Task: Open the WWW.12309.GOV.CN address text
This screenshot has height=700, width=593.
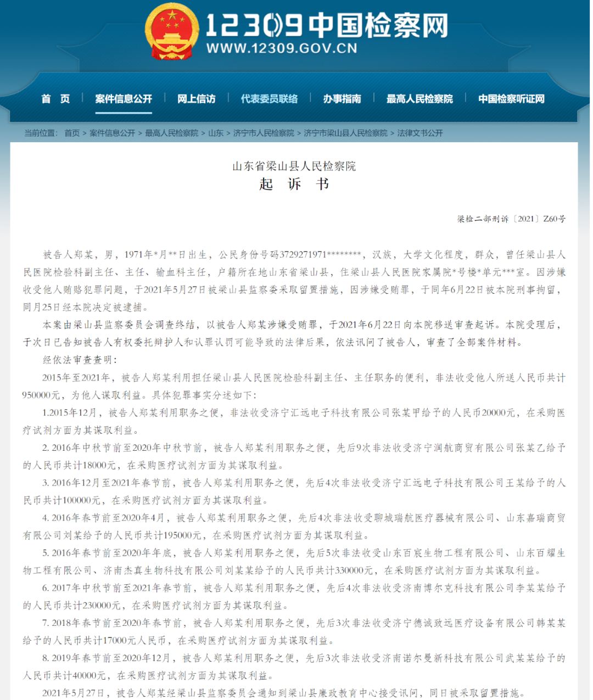Action: coord(282,48)
